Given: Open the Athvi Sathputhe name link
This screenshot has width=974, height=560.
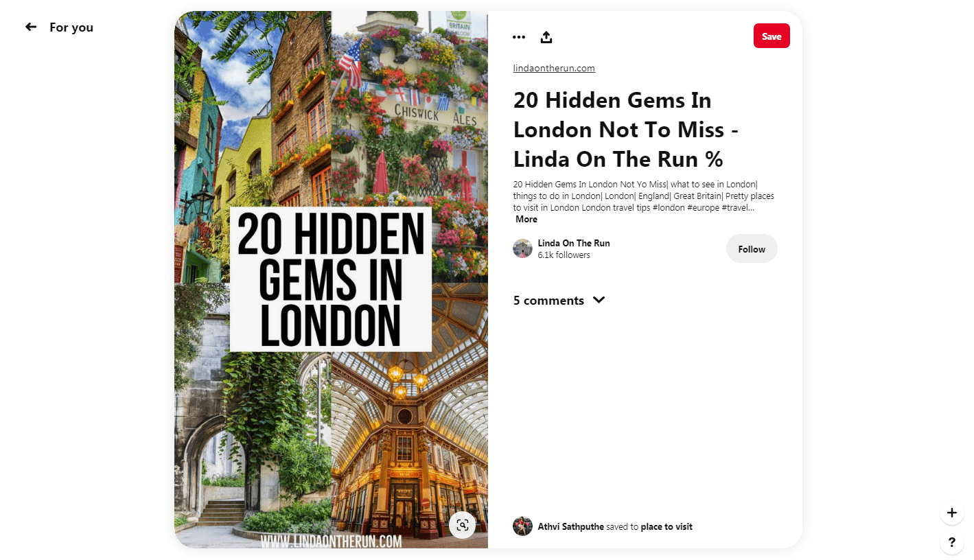Looking at the screenshot, I should 571,527.
